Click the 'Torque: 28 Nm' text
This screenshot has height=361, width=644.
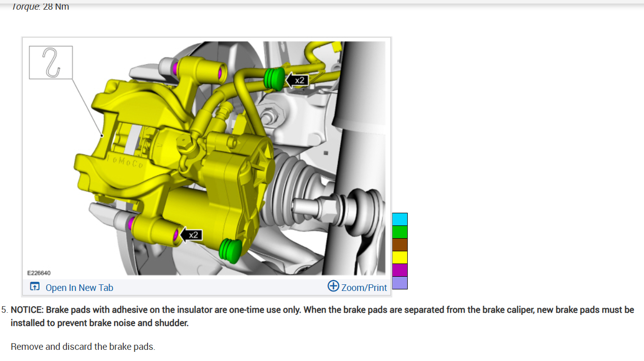40,7
